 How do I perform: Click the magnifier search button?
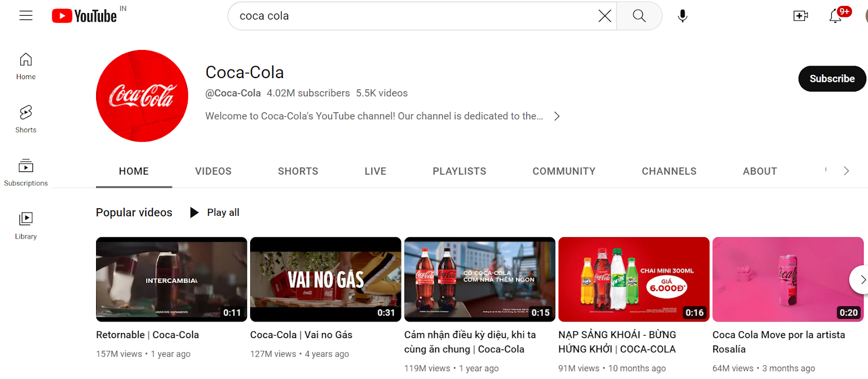tap(639, 16)
